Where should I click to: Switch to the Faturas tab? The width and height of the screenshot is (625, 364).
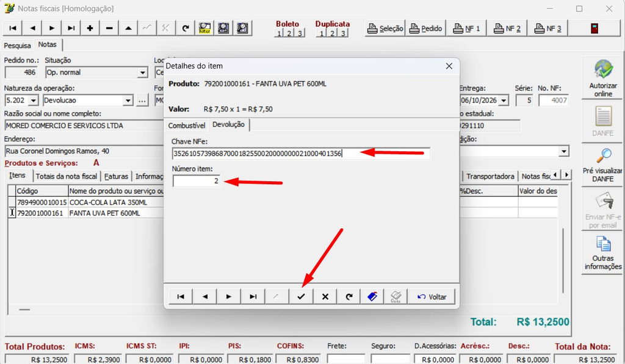click(117, 176)
